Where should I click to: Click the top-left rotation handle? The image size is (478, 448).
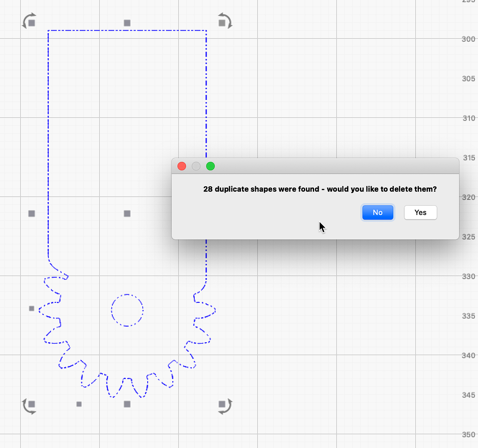(29, 21)
